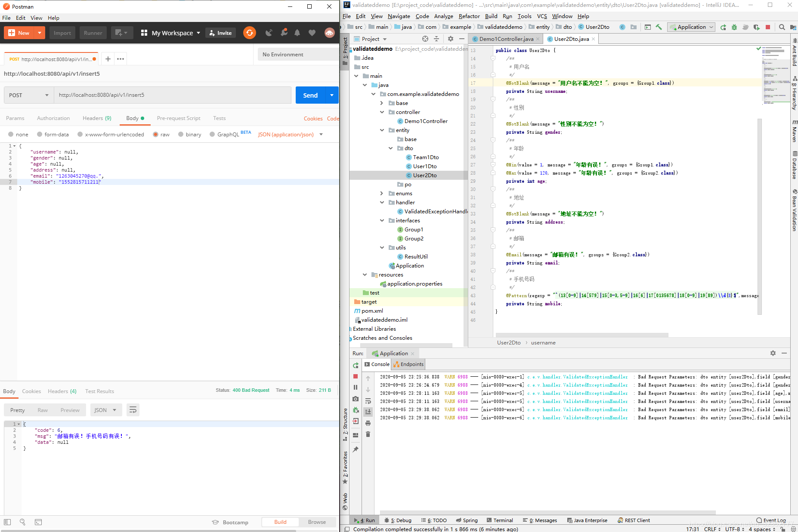Click the request URL input field
The height and width of the screenshot is (532, 798).
point(173,95)
